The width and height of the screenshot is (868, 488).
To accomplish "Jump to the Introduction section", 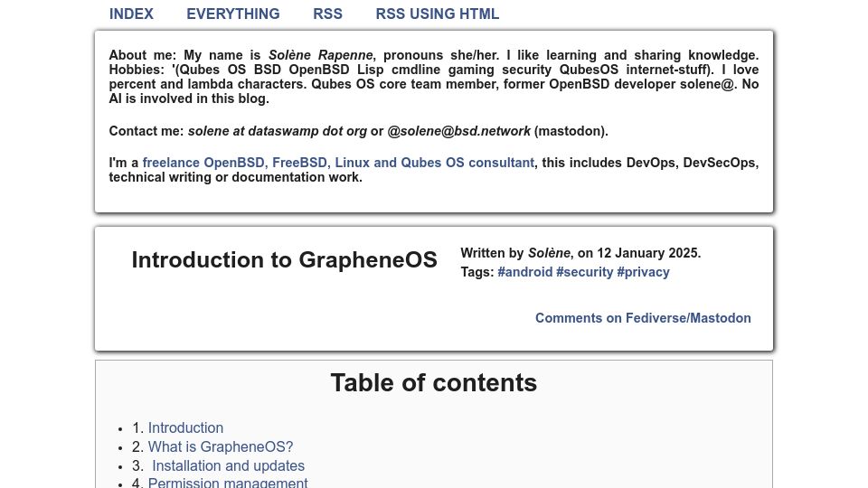I will [185, 427].
